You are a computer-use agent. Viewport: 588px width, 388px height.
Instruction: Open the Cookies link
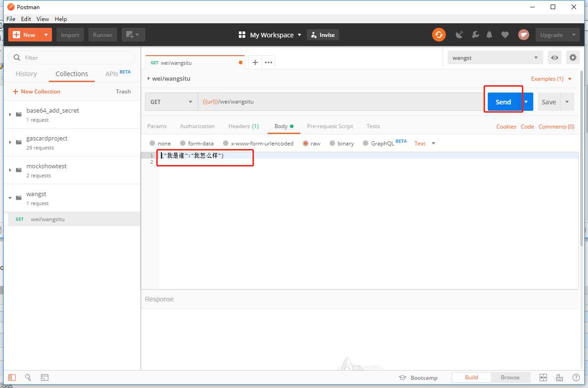point(506,127)
